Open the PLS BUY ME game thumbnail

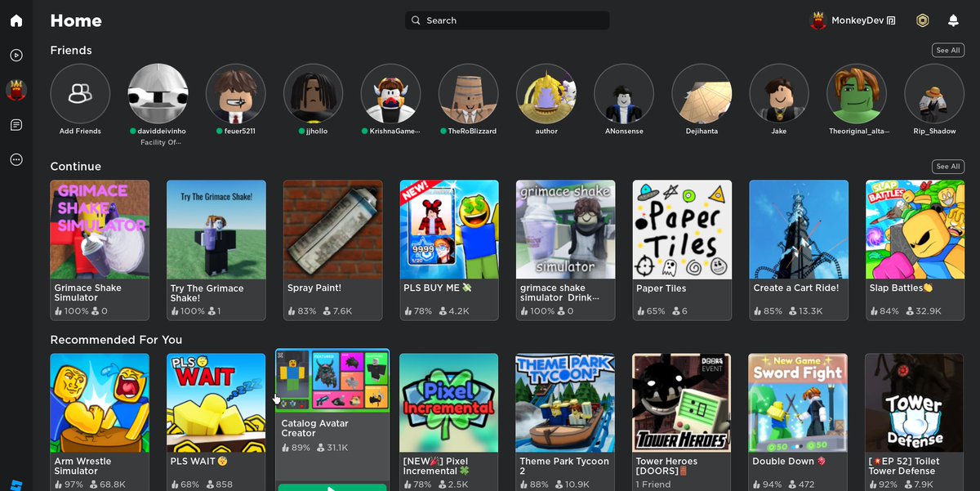pos(449,230)
